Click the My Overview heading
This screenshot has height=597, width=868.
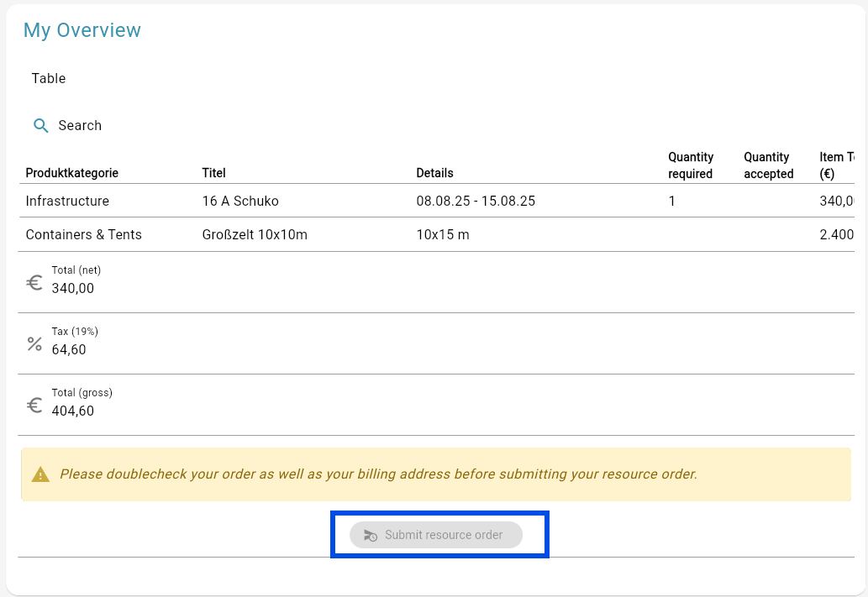82,30
